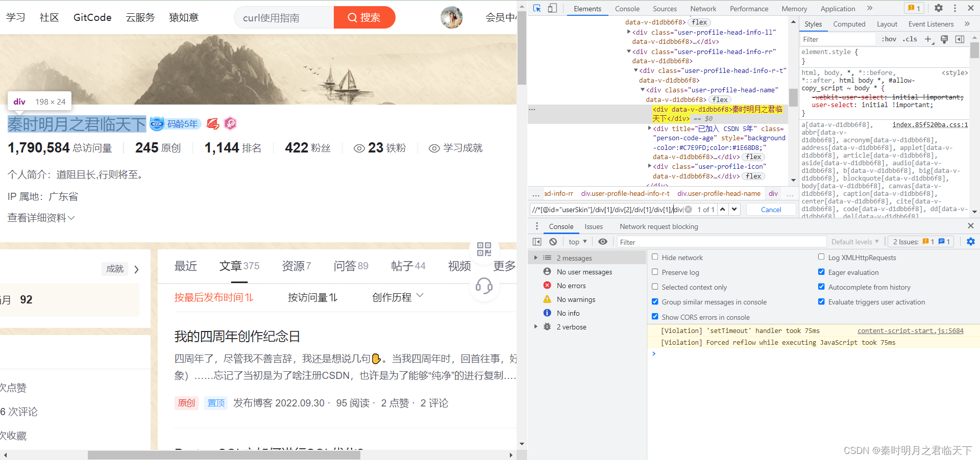Open 创作历程 dropdown
Viewport: 980px width, 460px height.
click(x=398, y=297)
